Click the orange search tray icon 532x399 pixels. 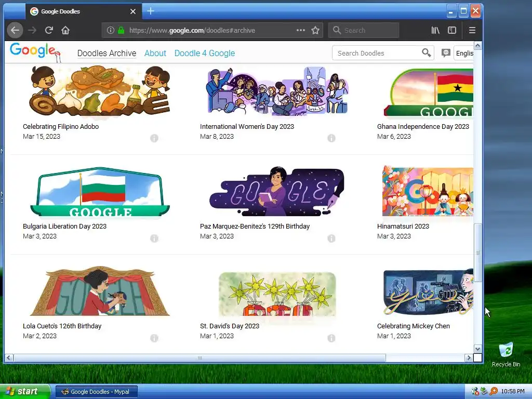(494, 392)
